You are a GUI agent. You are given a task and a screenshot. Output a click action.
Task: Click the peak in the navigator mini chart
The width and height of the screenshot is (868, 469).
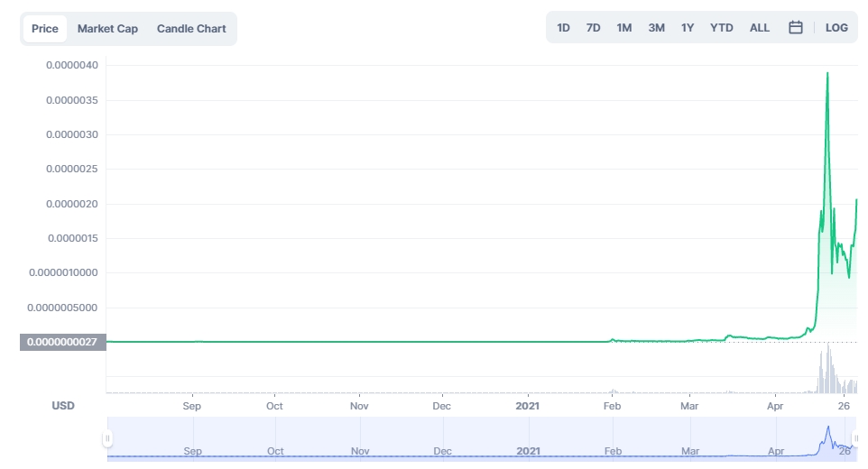point(827,428)
